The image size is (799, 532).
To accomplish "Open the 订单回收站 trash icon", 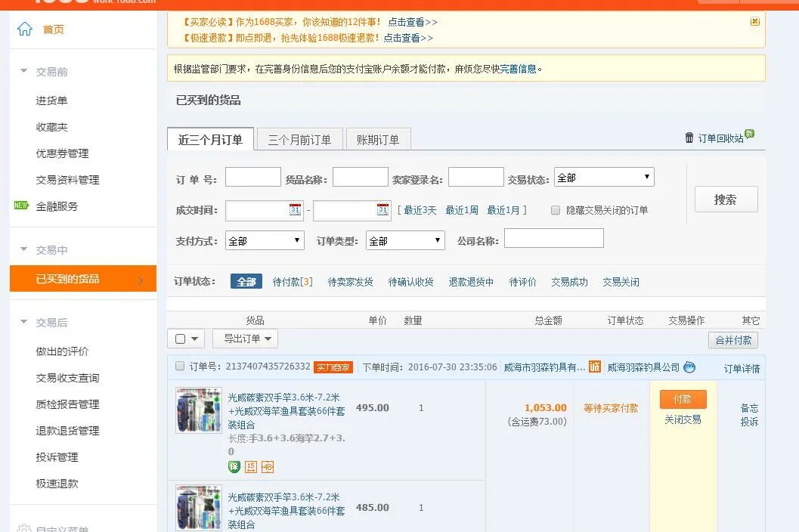I will pos(689,138).
